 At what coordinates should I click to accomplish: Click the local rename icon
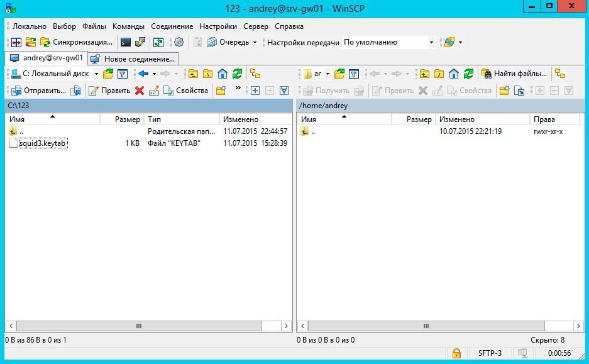(153, 91)
